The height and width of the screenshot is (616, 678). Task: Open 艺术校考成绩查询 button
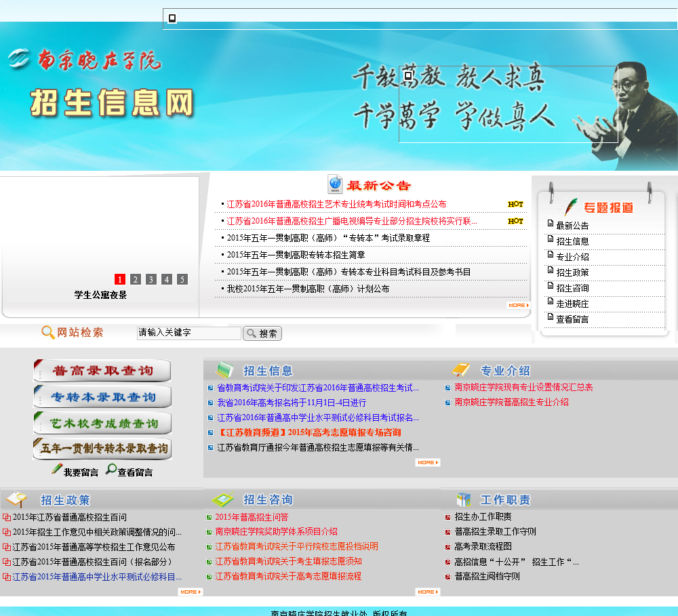coord(102,423)
